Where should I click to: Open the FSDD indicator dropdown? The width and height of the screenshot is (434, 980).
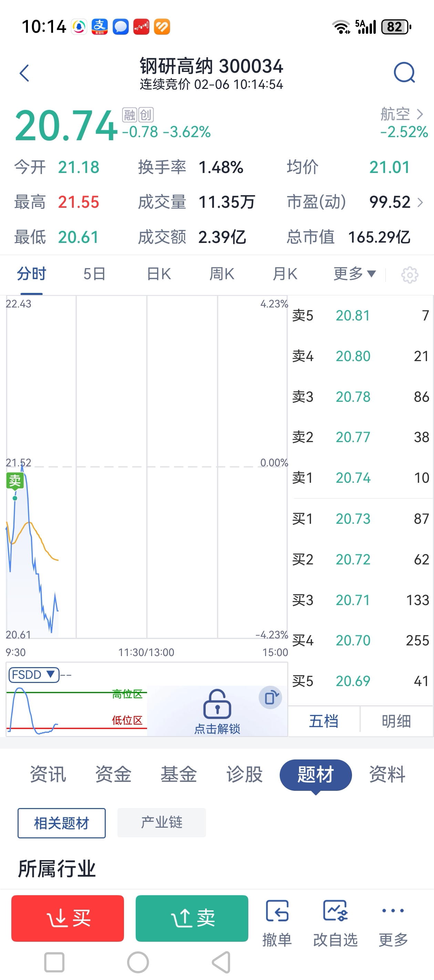point(34,675)
